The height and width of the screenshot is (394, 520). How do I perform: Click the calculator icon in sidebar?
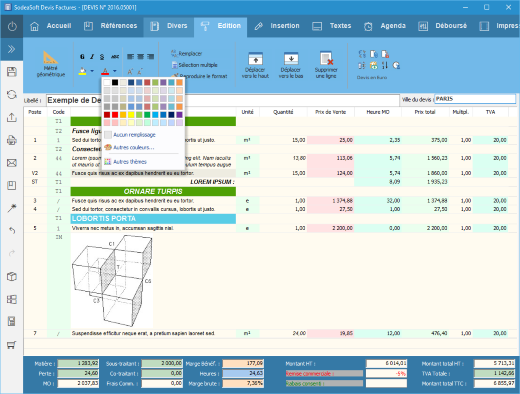click(12, 322)
